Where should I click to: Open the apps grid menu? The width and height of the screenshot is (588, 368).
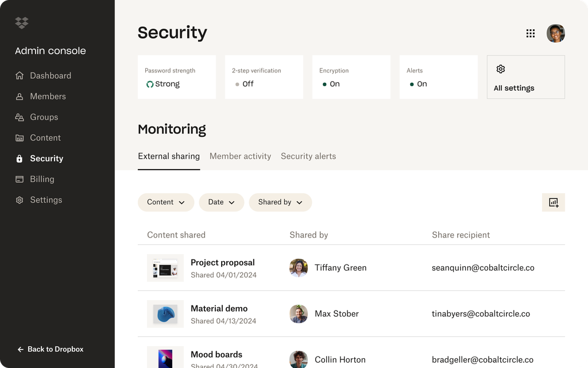531,33
